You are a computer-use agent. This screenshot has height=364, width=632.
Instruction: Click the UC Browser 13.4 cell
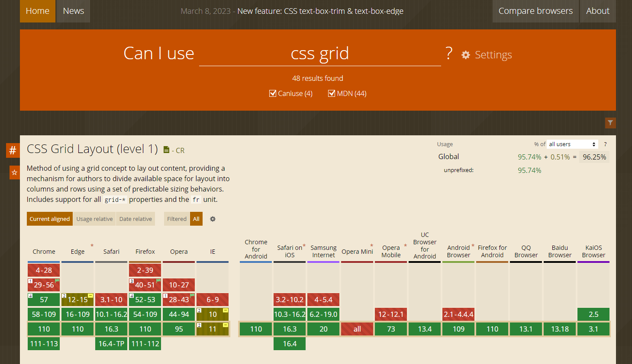pos(425,329)
